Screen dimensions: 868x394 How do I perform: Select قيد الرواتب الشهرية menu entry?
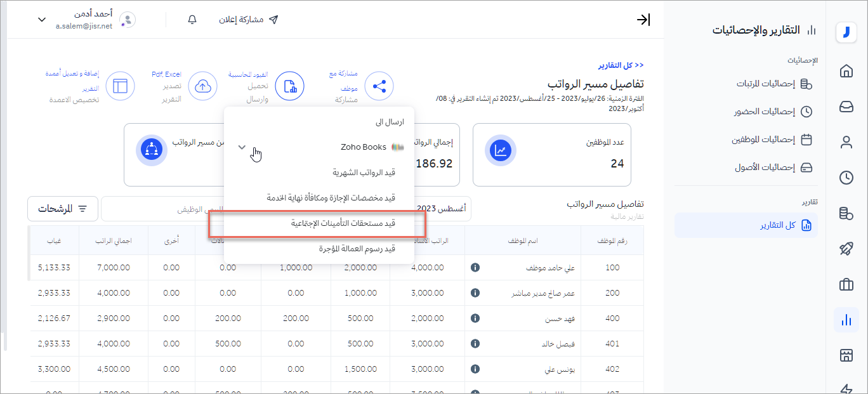tap(364, 173)
